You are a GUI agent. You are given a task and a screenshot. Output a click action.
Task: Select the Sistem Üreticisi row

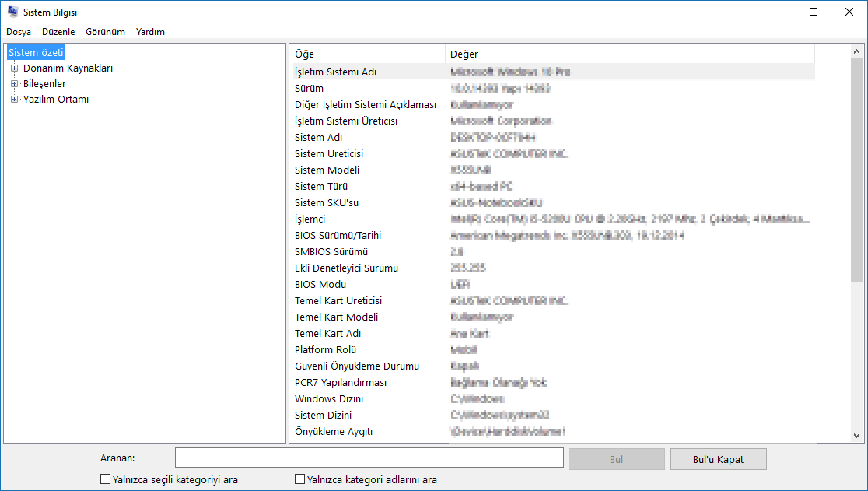554,153
